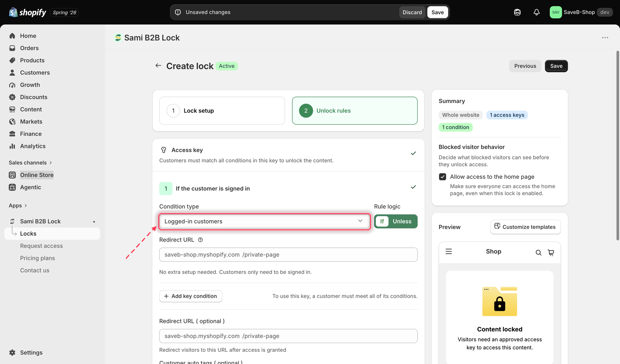The height and width of the screenshot is (364, 620).
Task: Click the Settings gear icon
Action: [x=12, y=352]
